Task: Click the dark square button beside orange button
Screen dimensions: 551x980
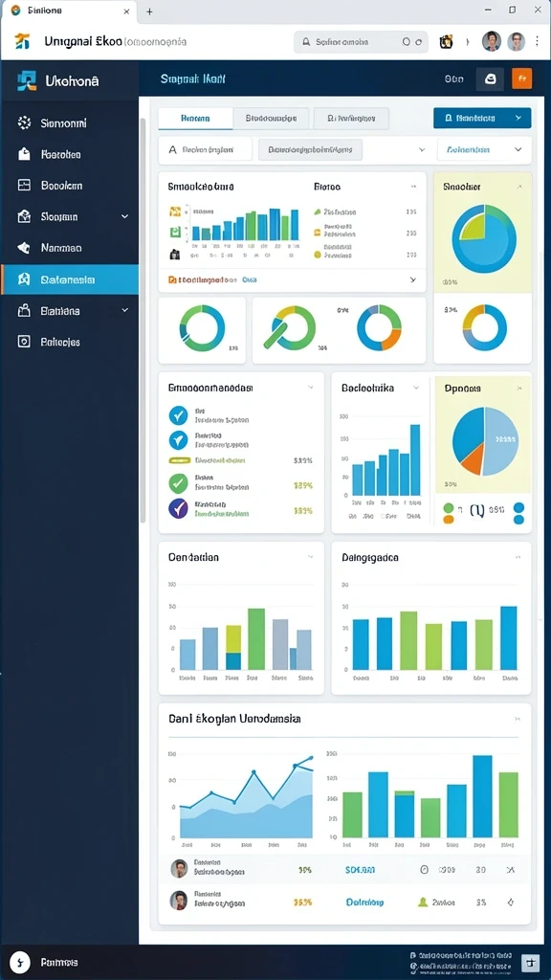Action: 490,79
